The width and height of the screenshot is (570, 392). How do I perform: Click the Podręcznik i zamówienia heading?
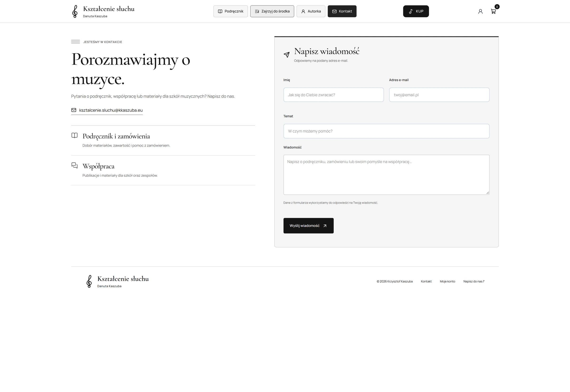[116, 136]
